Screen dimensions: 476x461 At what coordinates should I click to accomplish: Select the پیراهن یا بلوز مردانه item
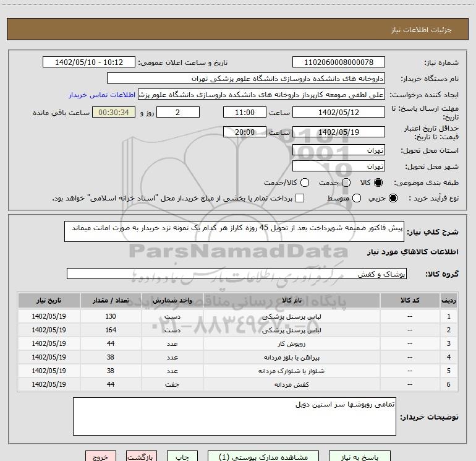coord(291,358)
